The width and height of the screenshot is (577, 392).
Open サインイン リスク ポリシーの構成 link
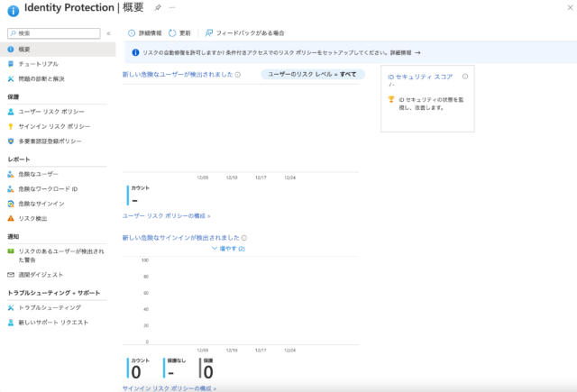coord(169,388)
